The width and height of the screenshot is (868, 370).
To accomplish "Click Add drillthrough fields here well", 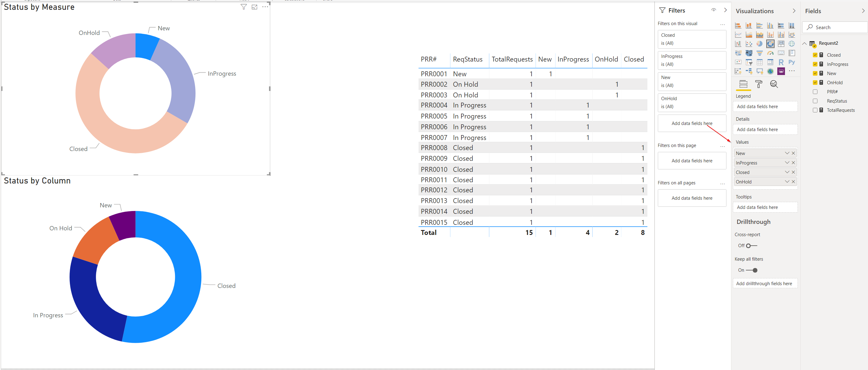I will [x=765, y=283].
